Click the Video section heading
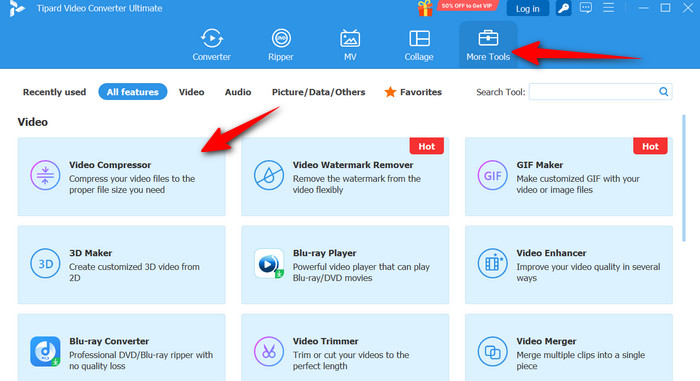700x381 pixels. [x=33, y=122]
